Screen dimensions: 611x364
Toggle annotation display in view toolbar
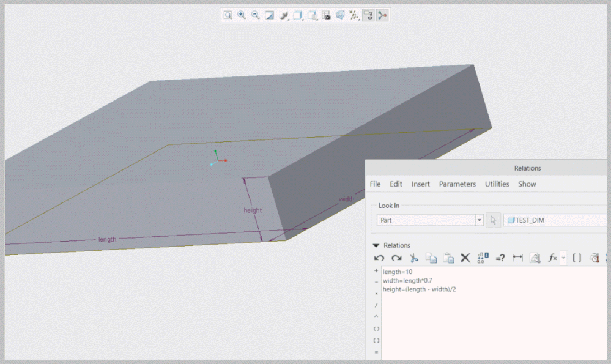[x=368, y=15]
